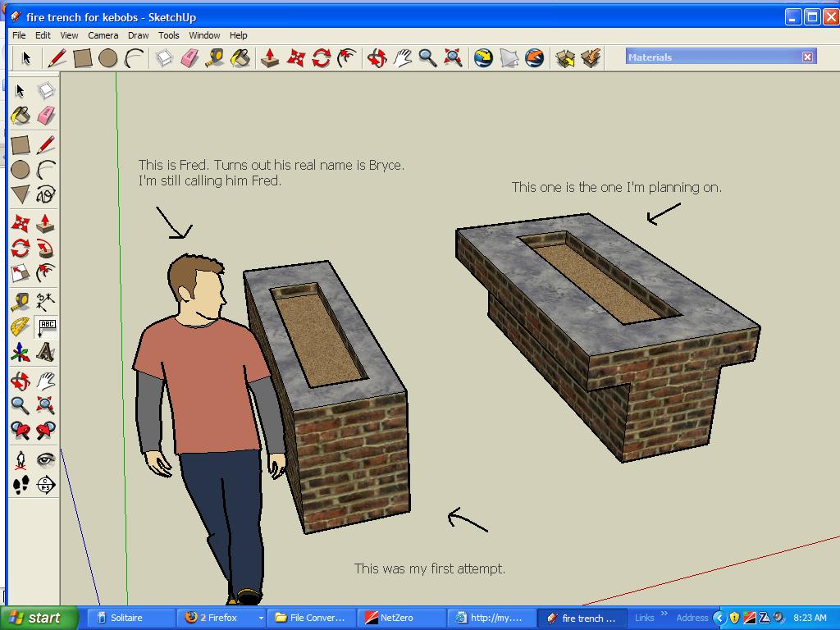Click the Walk tool footprints icon
Screen dimensions: 840x630
[21, 485]
